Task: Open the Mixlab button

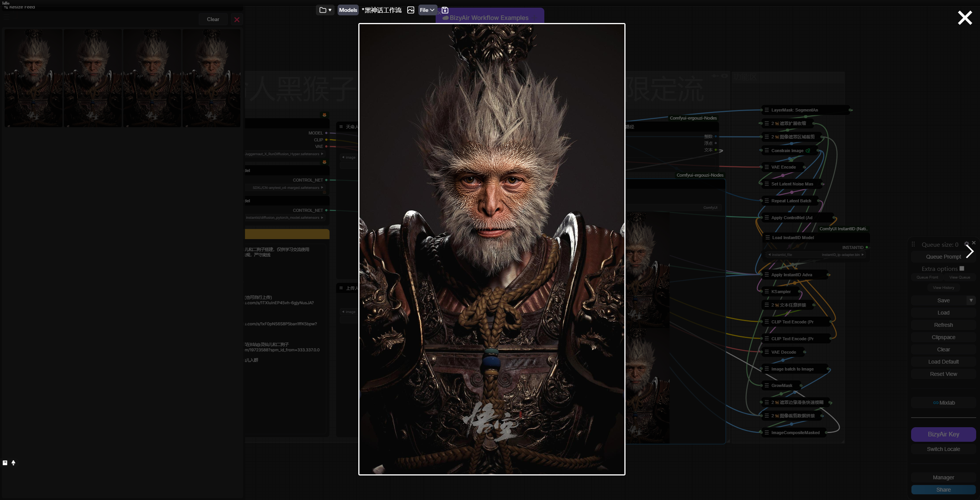Action: (943, 403)
